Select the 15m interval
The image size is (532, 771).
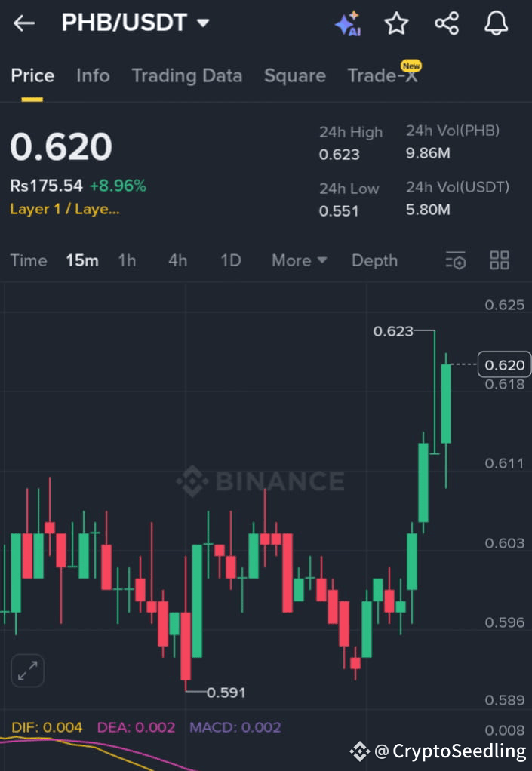click(x=82, y=260)
